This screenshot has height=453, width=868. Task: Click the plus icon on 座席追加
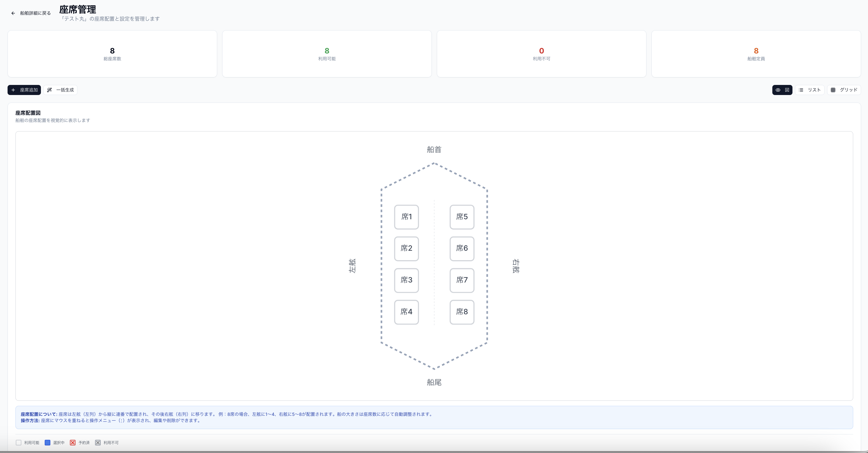click(13, 90)
